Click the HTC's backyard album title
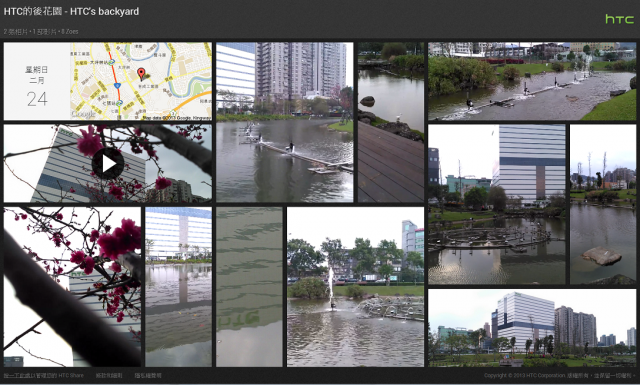 click(71, 11)
